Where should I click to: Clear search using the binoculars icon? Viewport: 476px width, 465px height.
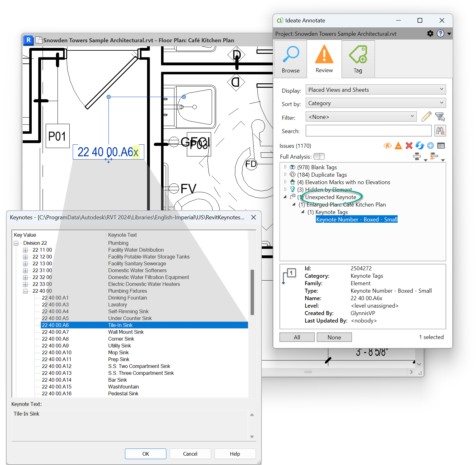[x=440, y=131]
